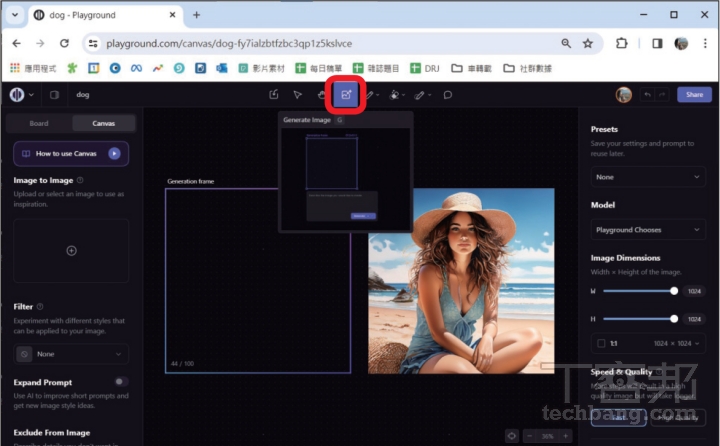This screenshot has width=720, height=446.
Task: Open the browser Extensions puzzle icon
Action: click(x=621, y=43)
